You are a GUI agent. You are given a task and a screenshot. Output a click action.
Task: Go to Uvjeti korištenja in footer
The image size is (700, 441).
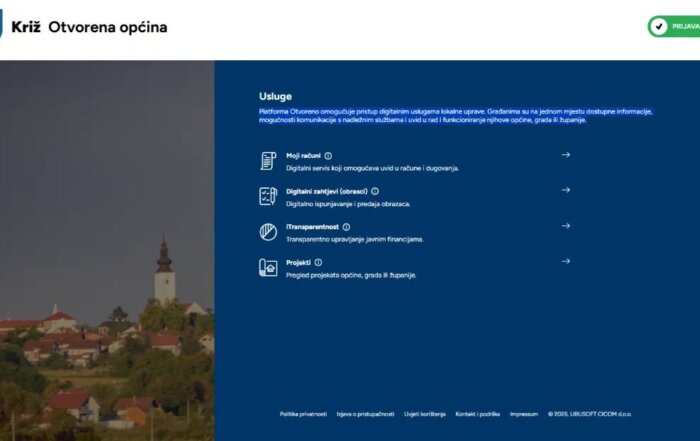[425, 414]
